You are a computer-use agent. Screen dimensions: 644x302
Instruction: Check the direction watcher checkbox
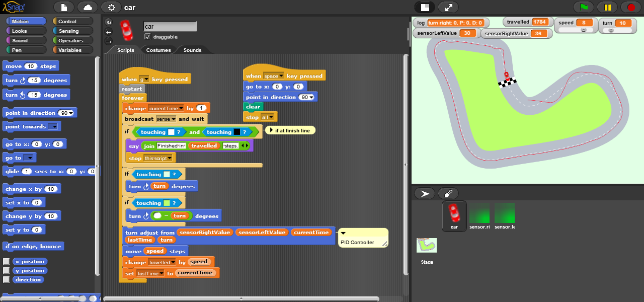pyautogui.click(x=7, y=280)
